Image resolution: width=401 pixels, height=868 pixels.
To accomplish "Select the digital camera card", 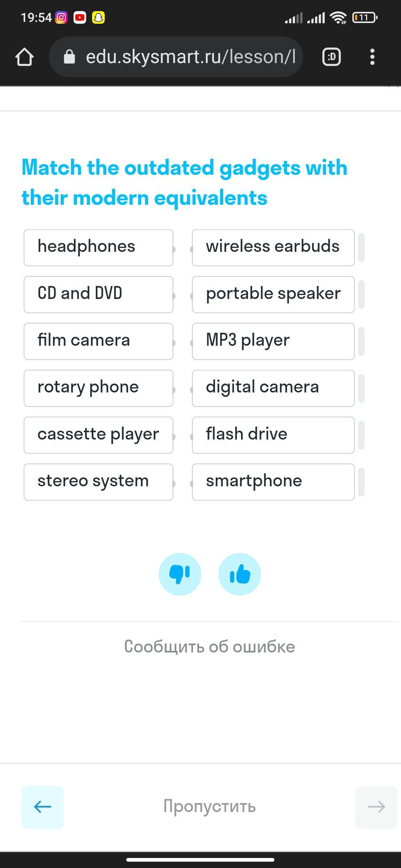I will click(x=273, y=388).
